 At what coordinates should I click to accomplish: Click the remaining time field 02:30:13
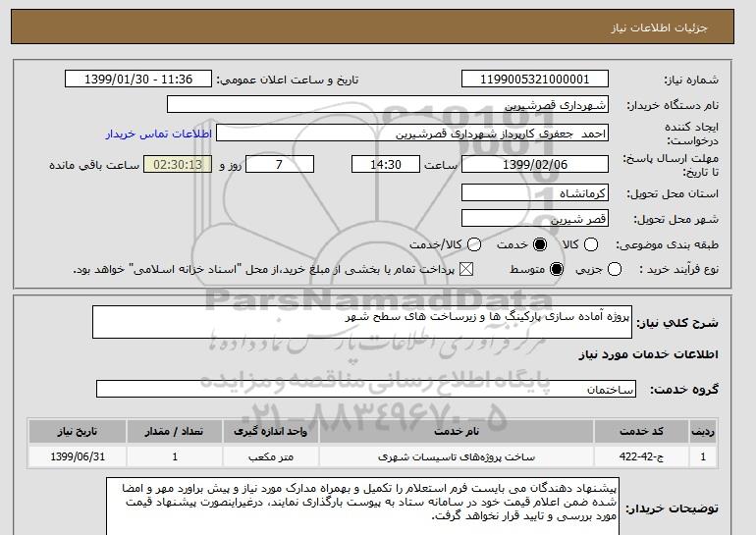pos(178,164)
